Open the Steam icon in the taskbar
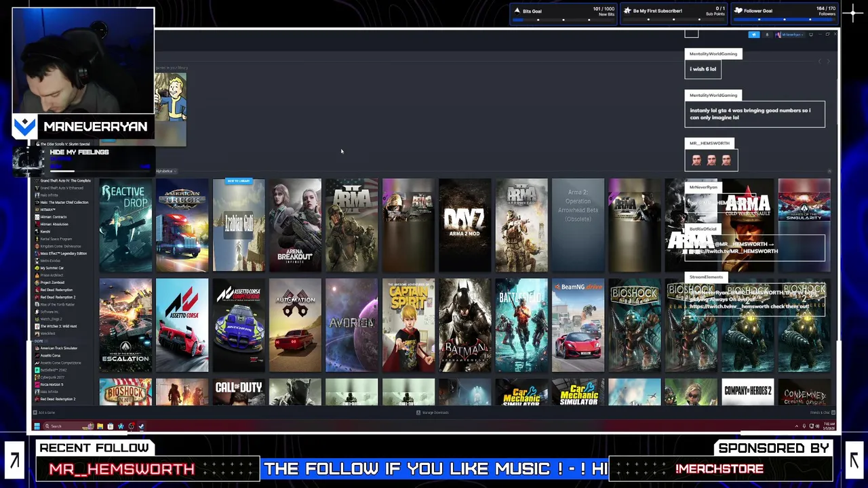 [x=141, y=426]
